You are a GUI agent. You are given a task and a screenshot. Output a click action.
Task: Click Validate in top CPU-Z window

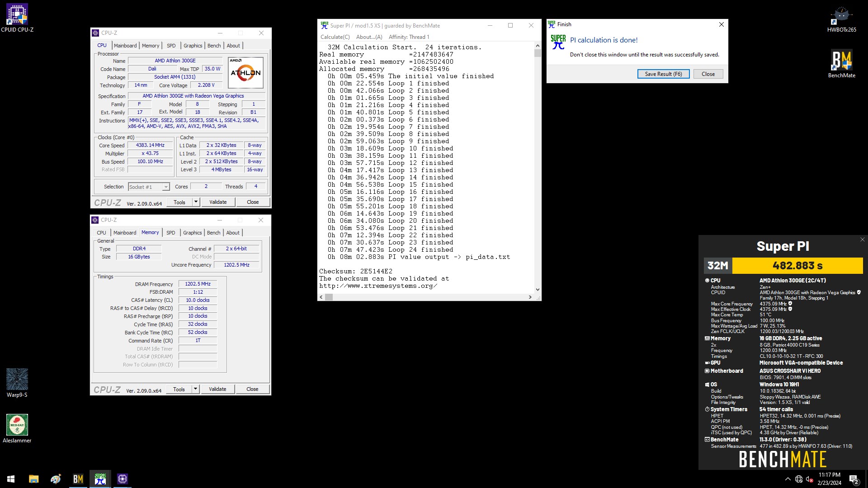pos(218,202)
